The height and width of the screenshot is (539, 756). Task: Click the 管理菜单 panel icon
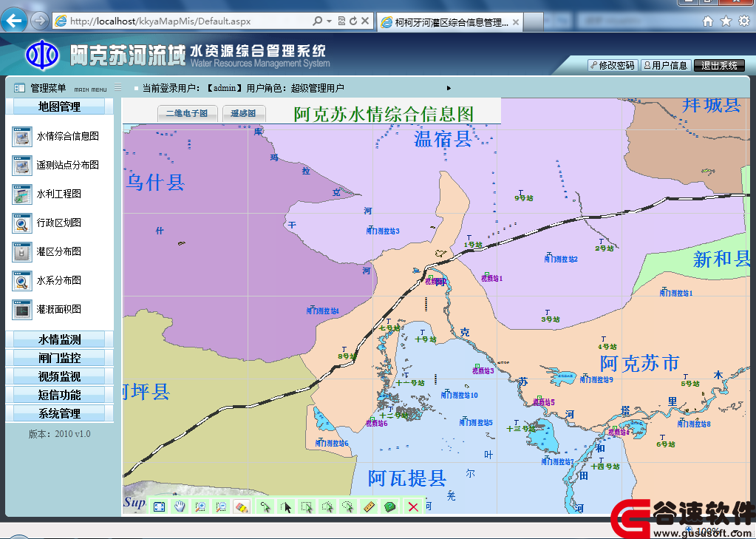[19, 88]
